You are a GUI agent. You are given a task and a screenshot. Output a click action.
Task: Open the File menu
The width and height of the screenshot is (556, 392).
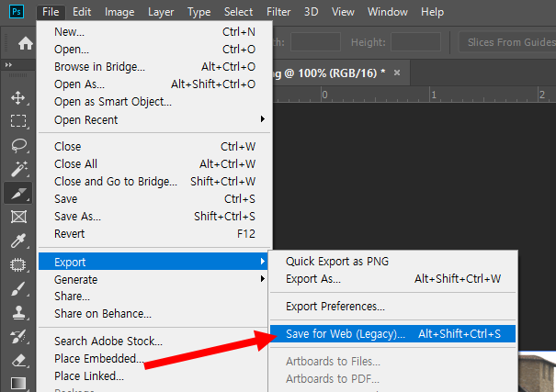pos(51,12)
